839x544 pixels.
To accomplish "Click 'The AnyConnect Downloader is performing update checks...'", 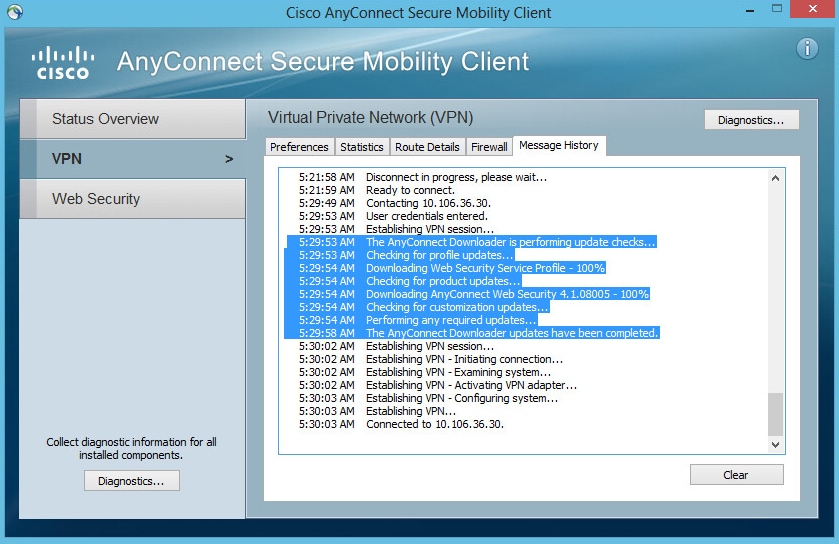I will tap(471, 242).
